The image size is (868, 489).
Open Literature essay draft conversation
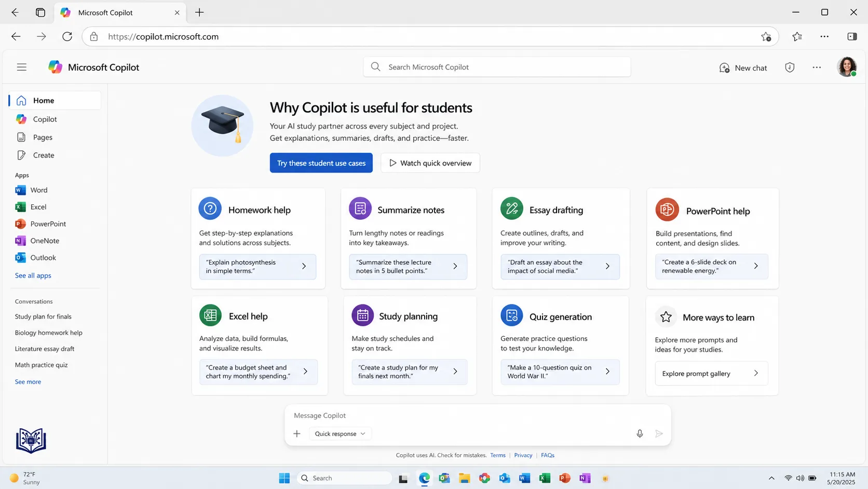(45, 349)
